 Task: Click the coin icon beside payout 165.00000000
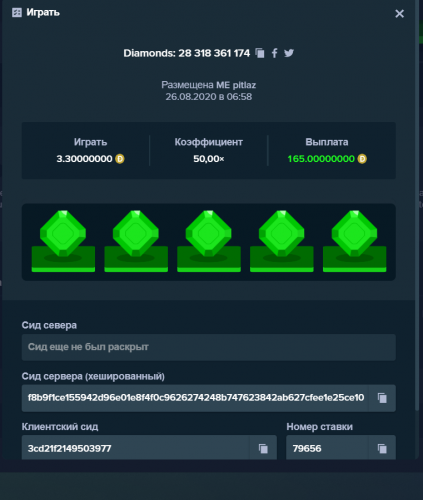[x=362, y=159]
